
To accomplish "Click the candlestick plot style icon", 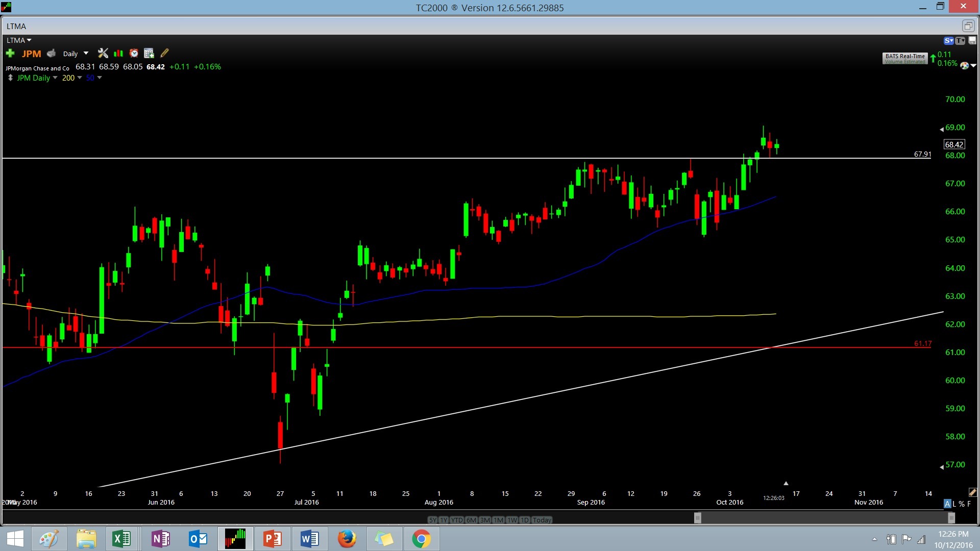I will (x=118, y=53).
